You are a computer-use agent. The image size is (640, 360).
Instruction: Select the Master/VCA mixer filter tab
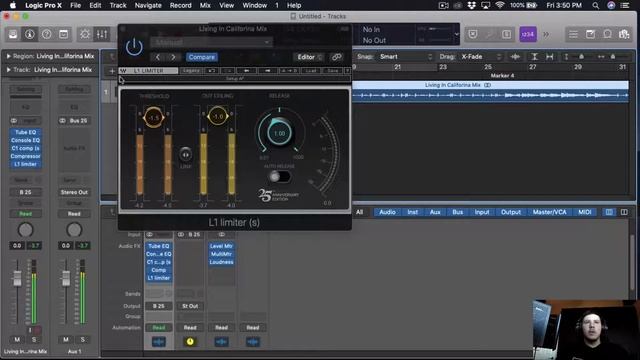[549, 212]
